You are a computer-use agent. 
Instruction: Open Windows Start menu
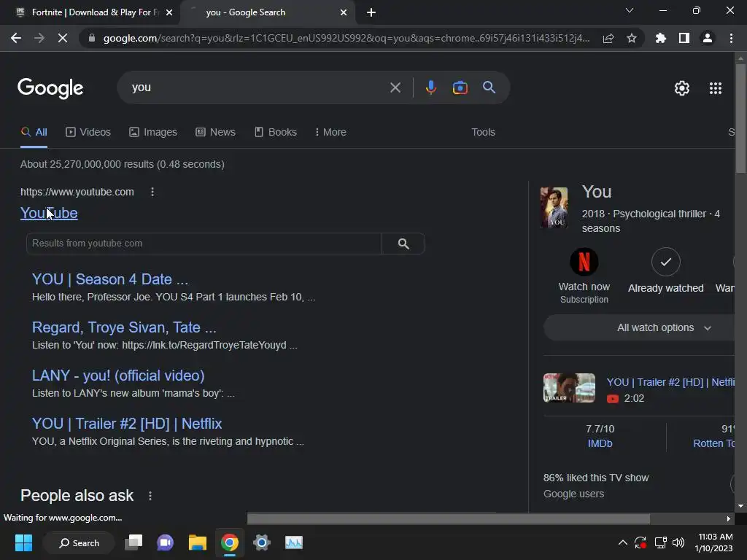point(23,542)
